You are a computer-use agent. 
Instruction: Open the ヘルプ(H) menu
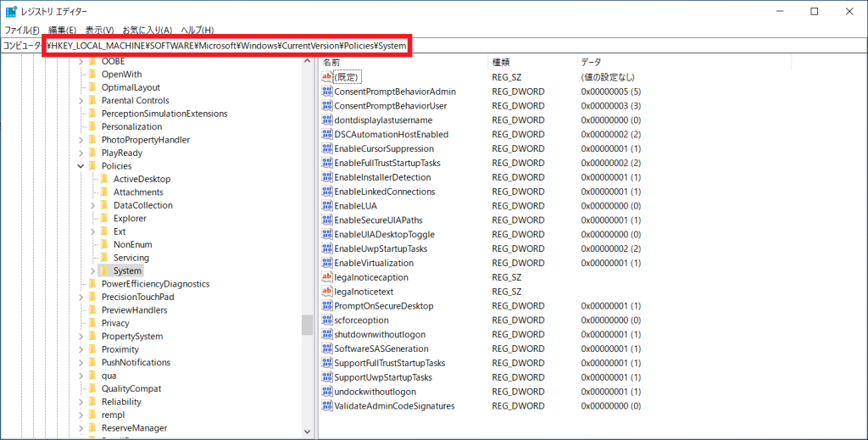tap(197, 30)
